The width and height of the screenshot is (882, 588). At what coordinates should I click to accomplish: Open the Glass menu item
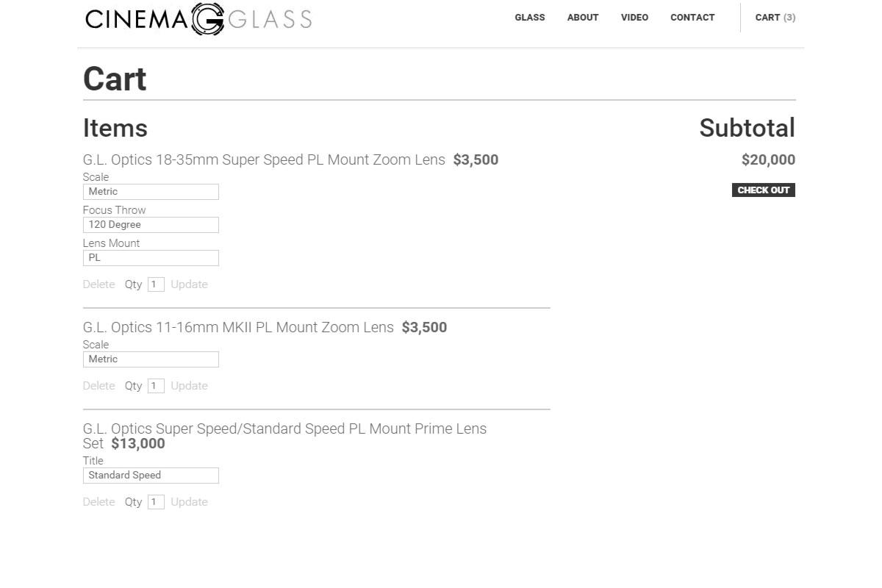[529, 18]
